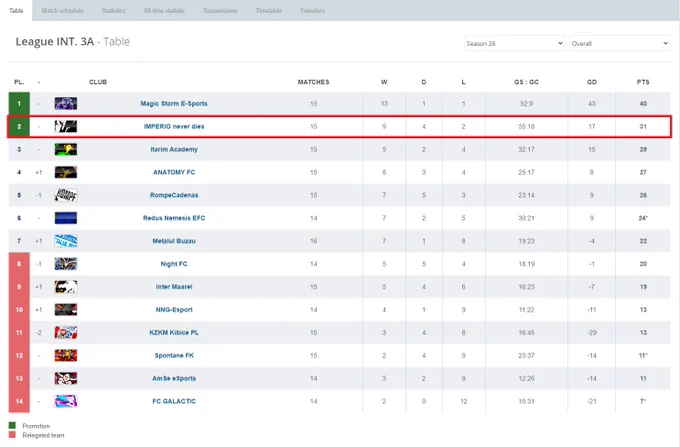Screen dimensions: 680x447
Task: Visit Metalul Buzau club page
Action: click(174, 241)
